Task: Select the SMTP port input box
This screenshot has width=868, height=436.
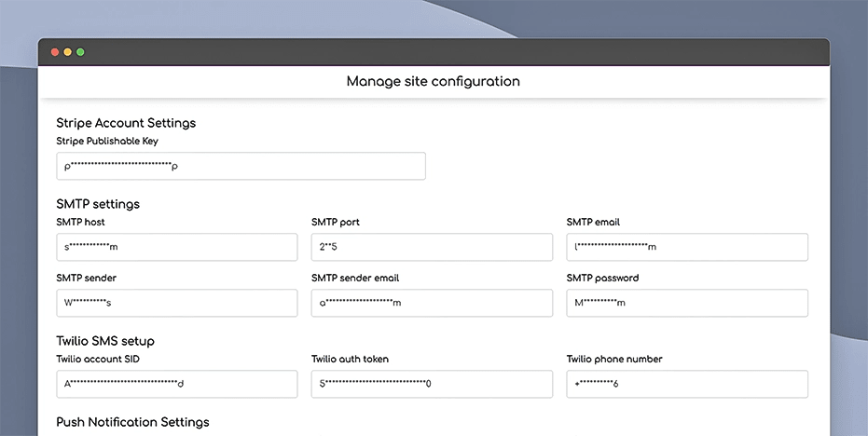Action: [x=432, y=247]
